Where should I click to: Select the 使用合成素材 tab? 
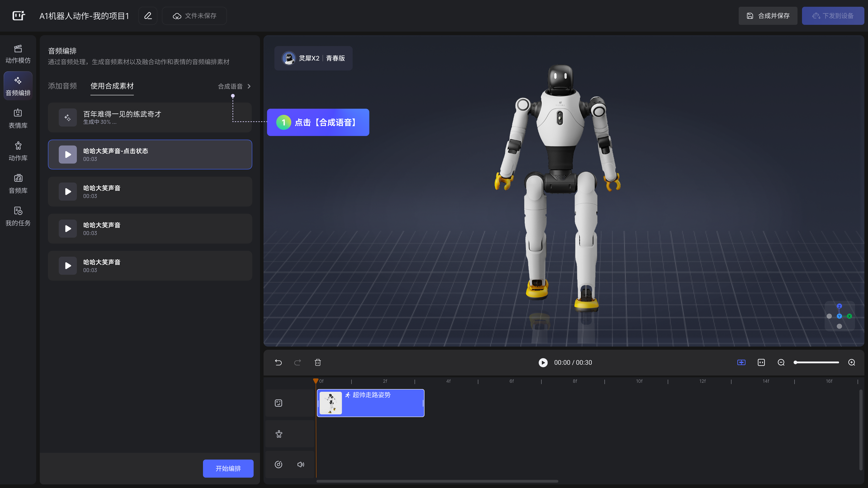(x=112, y=86)
